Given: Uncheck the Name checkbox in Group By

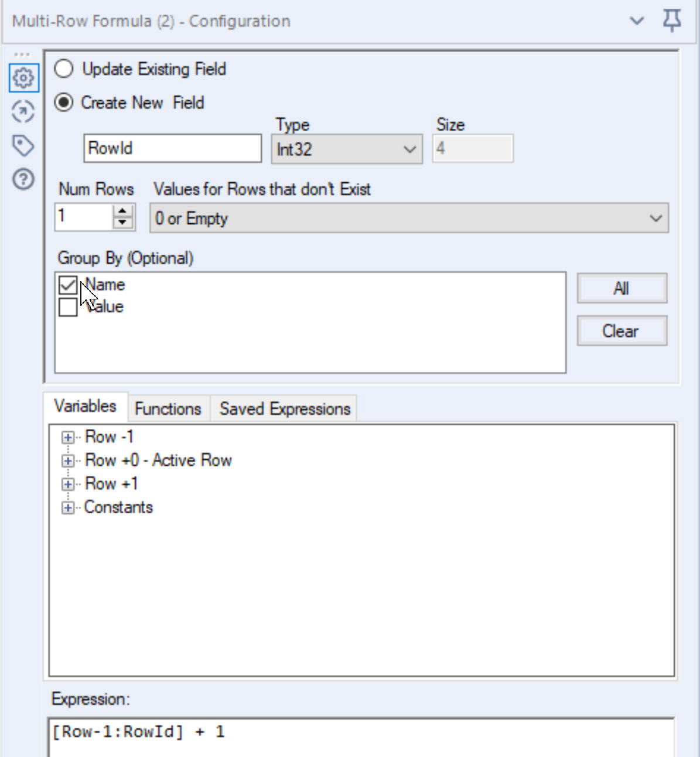Looking at the screenshot, I should click(69, 284).
